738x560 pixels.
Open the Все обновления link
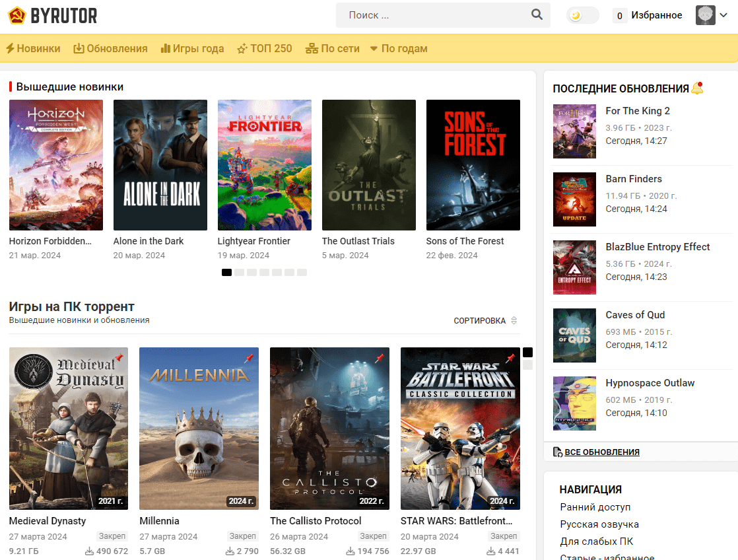tap(601, 452)
